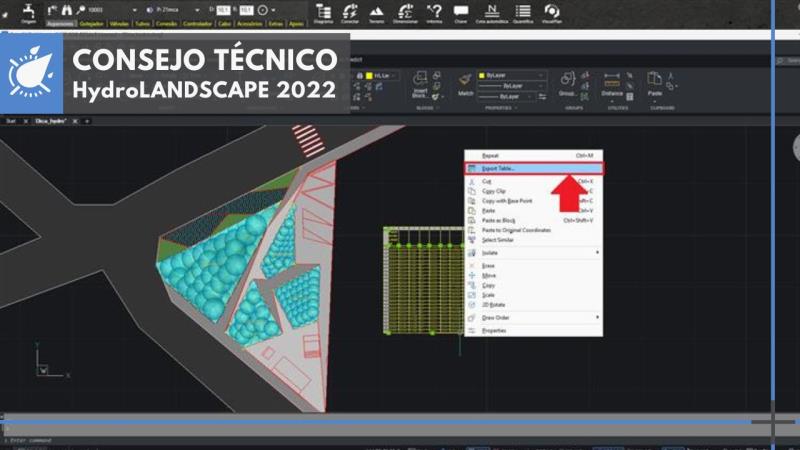This screenshot has width=800, height=450.
Task: Open the Válvulas tab
Action: pos(119,23)
